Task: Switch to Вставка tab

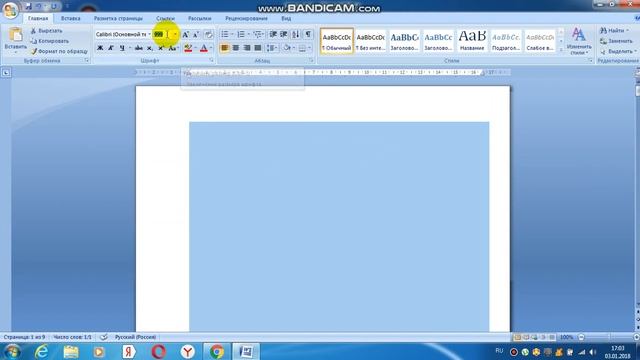Action: (x=70, y=18)
